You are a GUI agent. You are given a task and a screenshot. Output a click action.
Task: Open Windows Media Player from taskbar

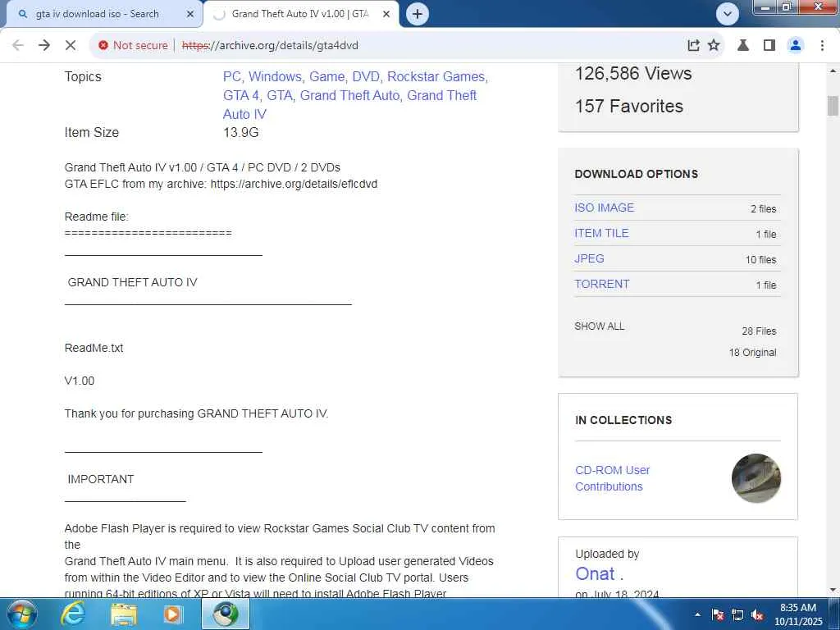173,614
